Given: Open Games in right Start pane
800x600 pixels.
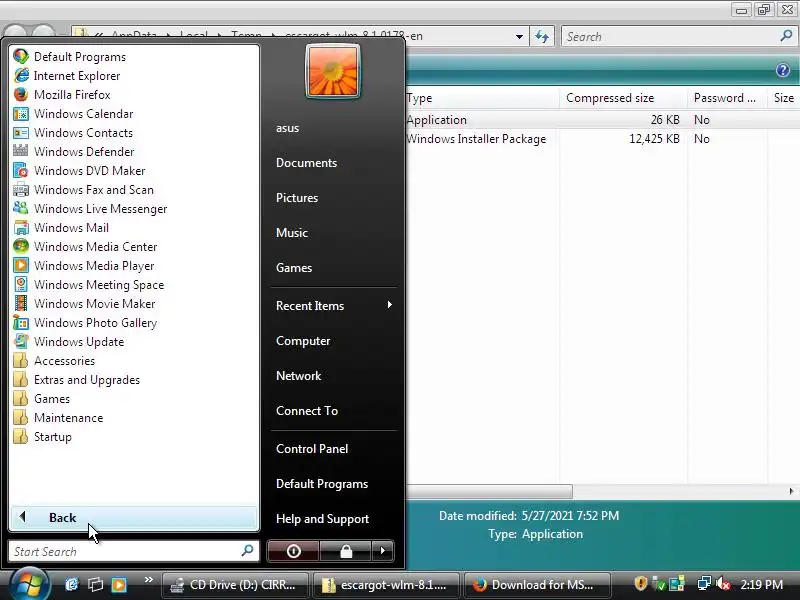Looking at the screenshot, I should [294, 268].
